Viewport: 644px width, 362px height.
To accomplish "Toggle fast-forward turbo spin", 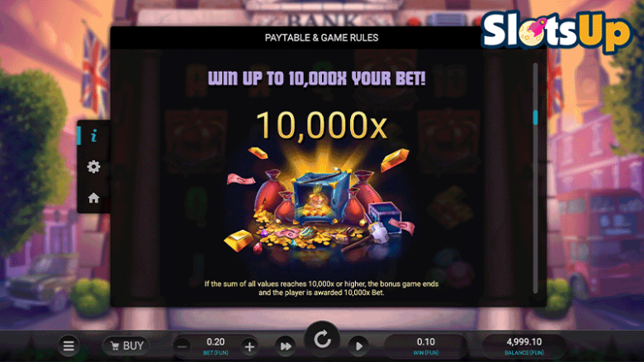I will pyautogui.click(x=286, y=346).
